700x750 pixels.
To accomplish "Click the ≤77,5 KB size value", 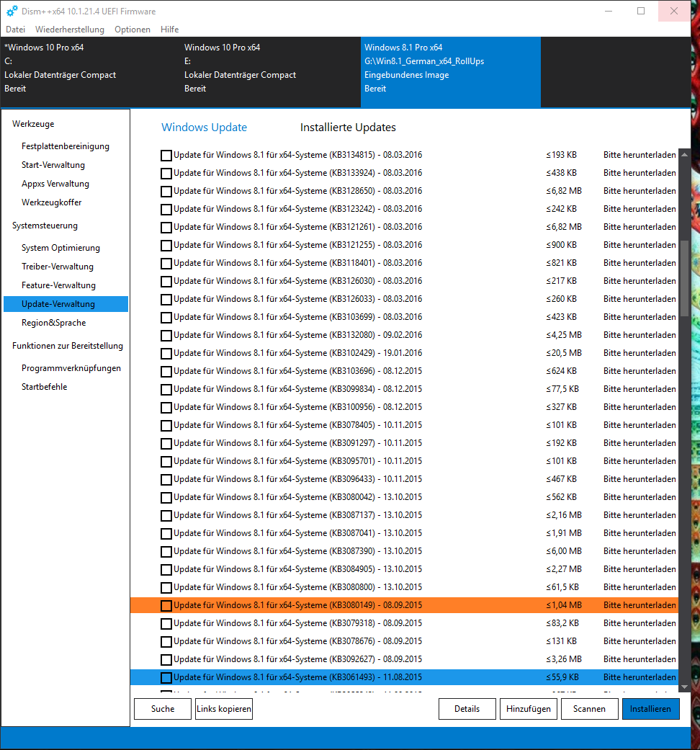I will click(x=562, y=389).
